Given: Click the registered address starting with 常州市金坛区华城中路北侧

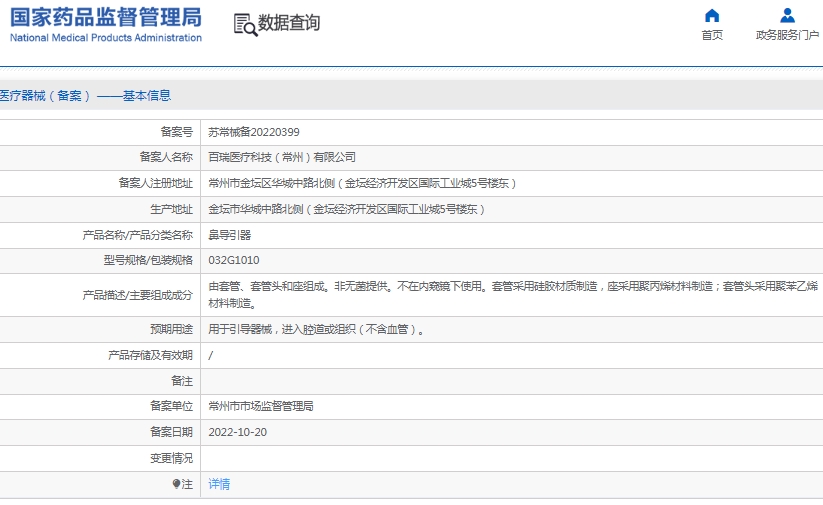Looking at the screenshot, I should [362, 183].
